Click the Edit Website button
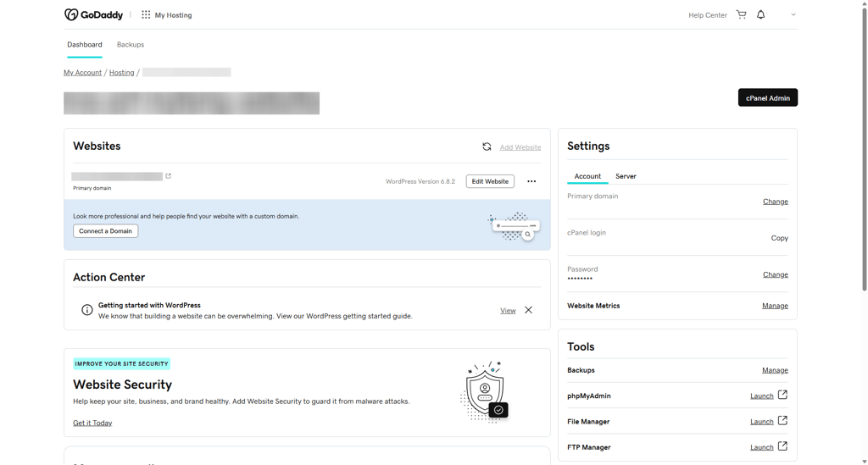Viewport: 868px width, 465px height. tap(490, 181)
